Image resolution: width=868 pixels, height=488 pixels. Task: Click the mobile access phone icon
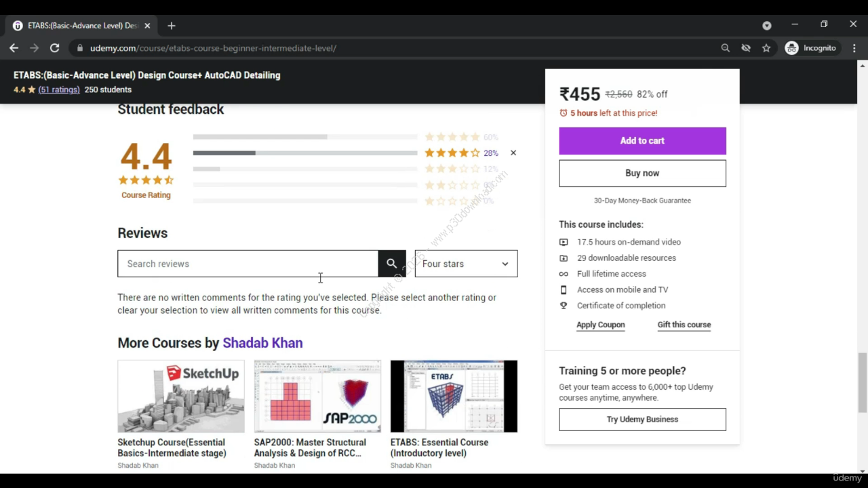(x=564, y=290)
